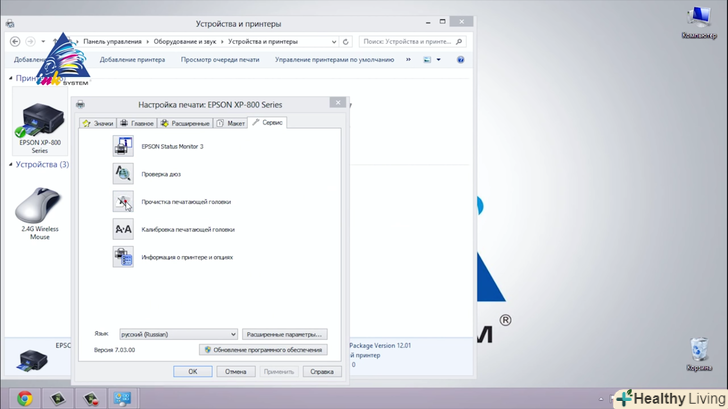Open EPSON Status Monitor 3 utility icon
The image size is (728, 409).
click(x=123, y=146)
